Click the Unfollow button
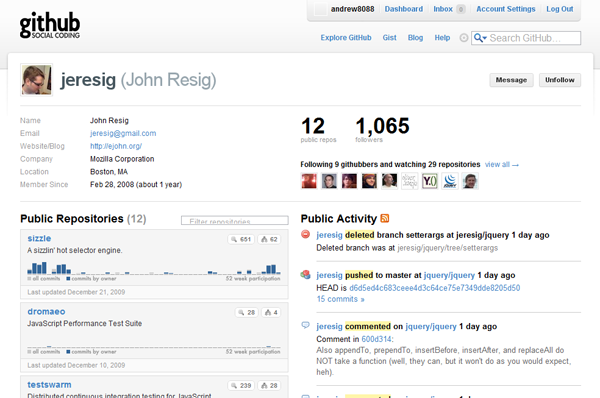The width and height of the screenshot is (600, 398). [560, 80]
